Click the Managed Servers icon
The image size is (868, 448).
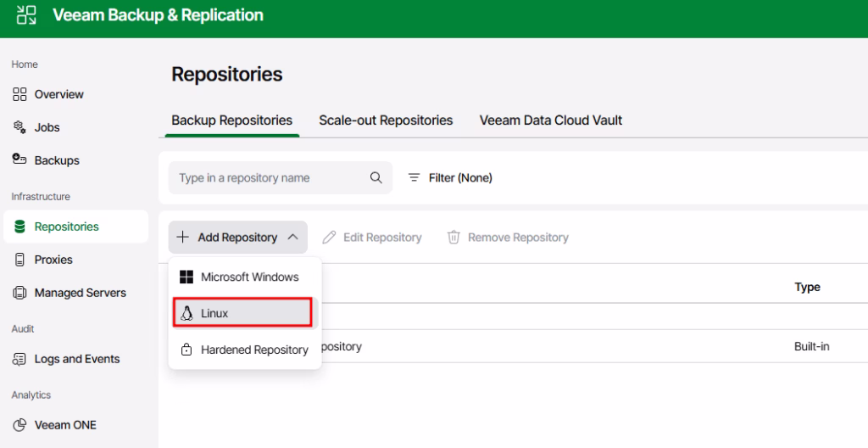click(x=20, y=293)
